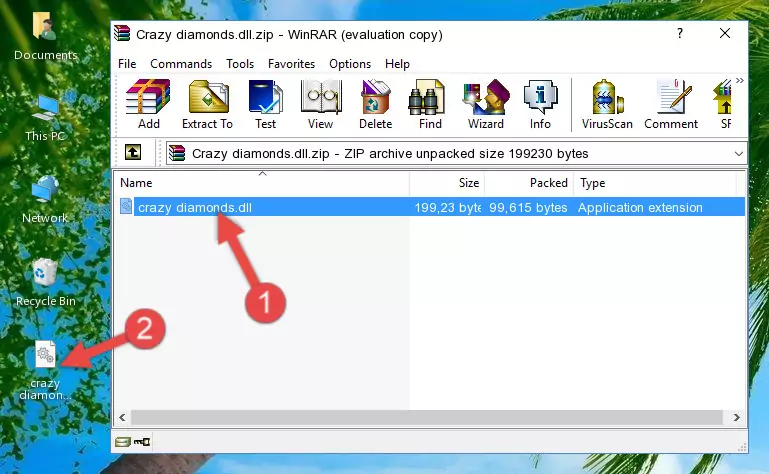Launch the Wizard tool

point(486,104)
